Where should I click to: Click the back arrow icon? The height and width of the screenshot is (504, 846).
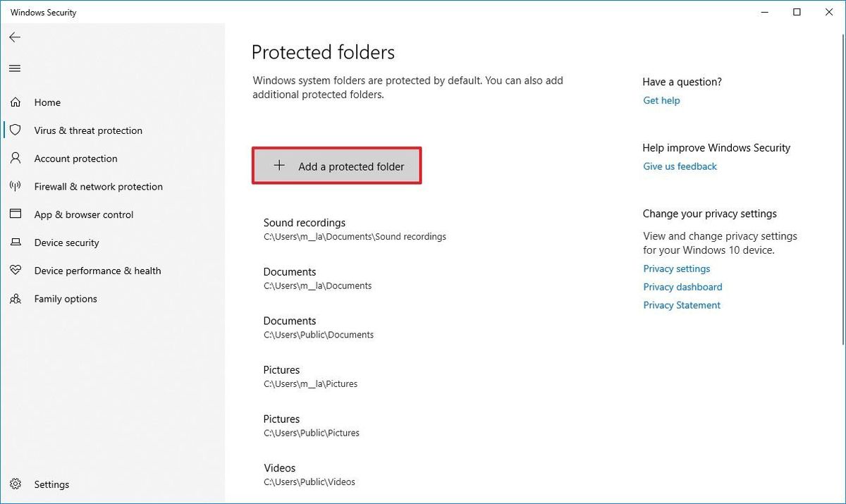15,37
